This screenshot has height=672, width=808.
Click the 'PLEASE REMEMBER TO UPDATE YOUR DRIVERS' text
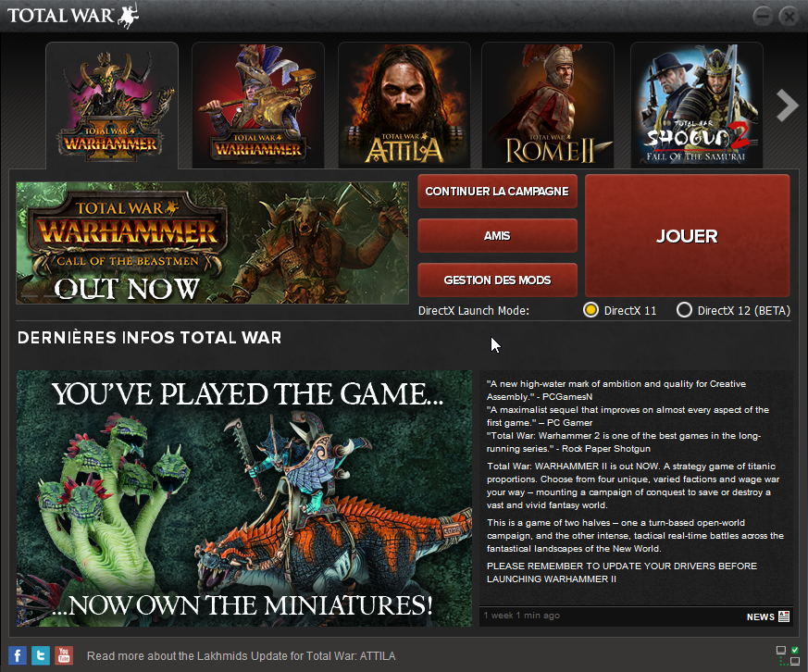[x=621, y=573]
